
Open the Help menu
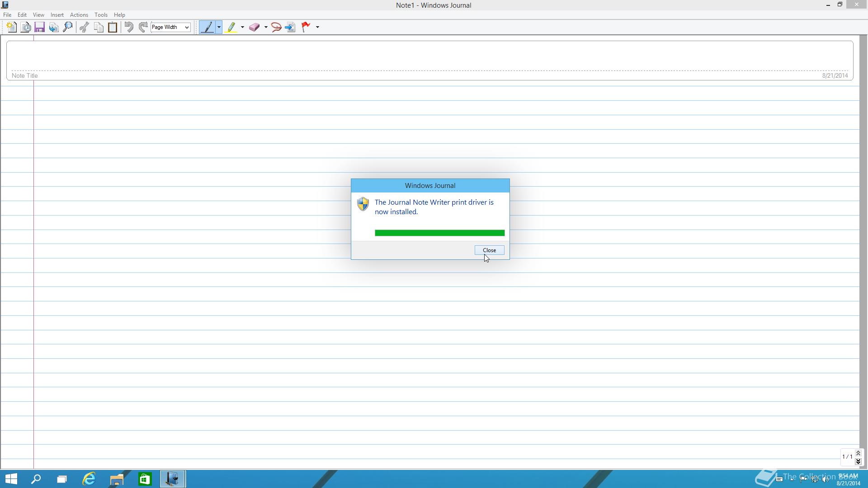tap(119, 15)
